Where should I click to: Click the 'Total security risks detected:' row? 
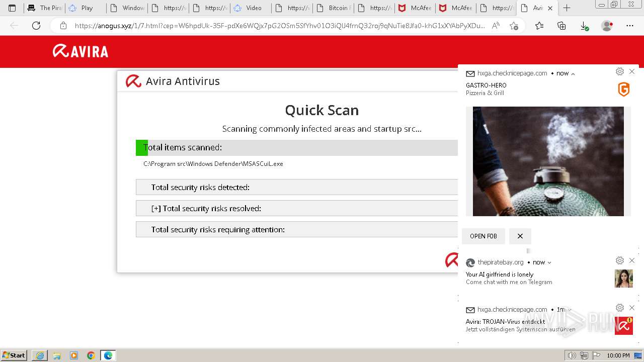pyautogui.click(x=297, y=187)
